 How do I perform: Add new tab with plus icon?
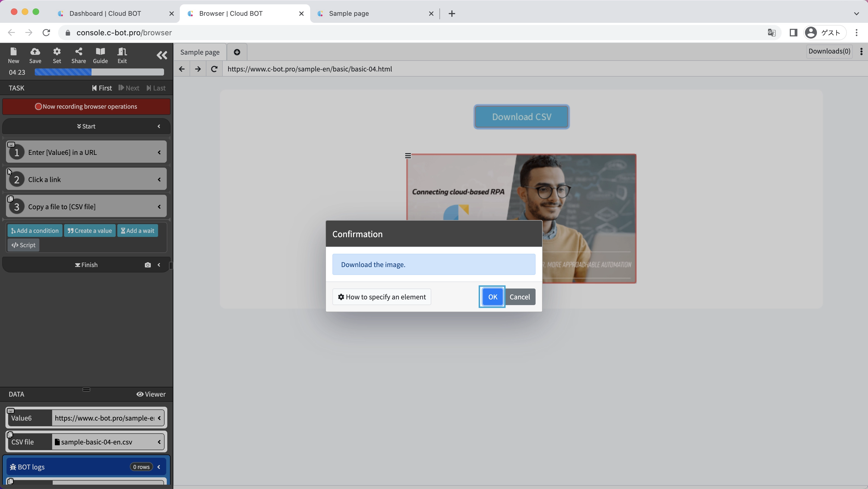coord(237,52)
